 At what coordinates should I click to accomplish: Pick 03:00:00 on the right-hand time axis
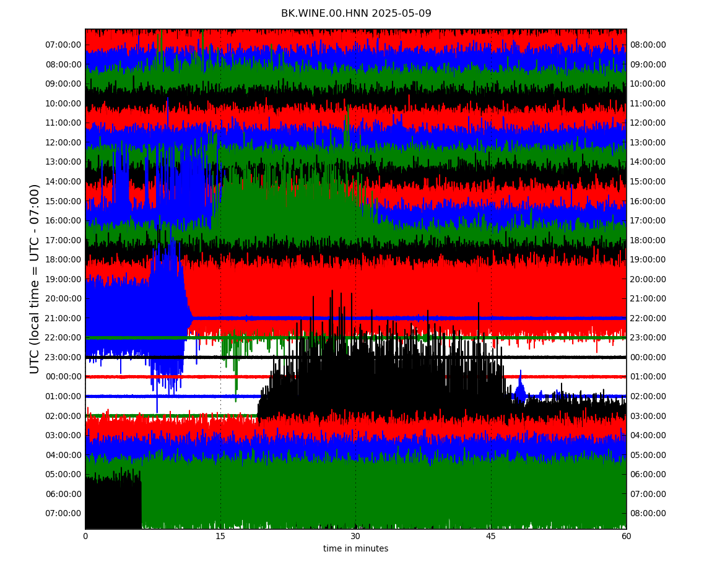648,416
